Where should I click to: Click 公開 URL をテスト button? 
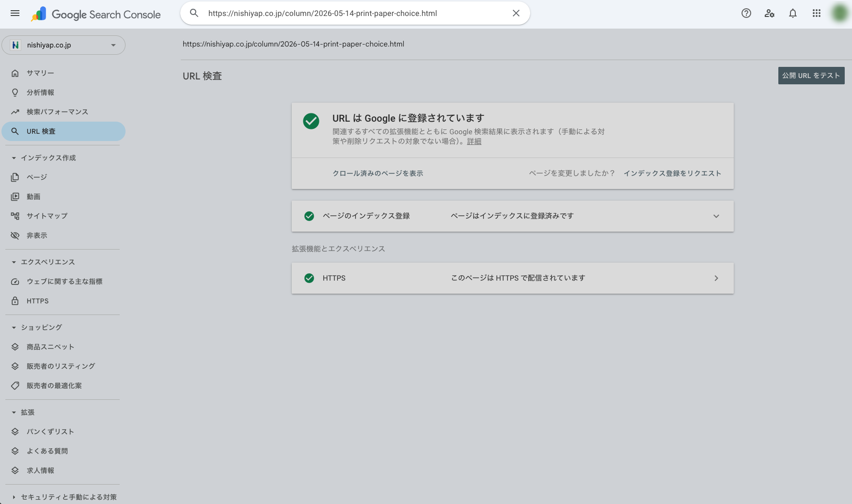pyautogui.click(x=811, y=76)
